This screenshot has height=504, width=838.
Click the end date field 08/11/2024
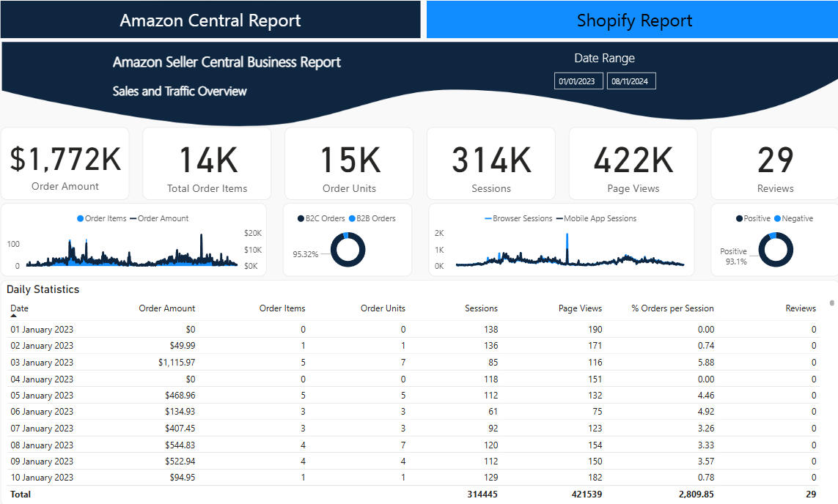point(631,81)
